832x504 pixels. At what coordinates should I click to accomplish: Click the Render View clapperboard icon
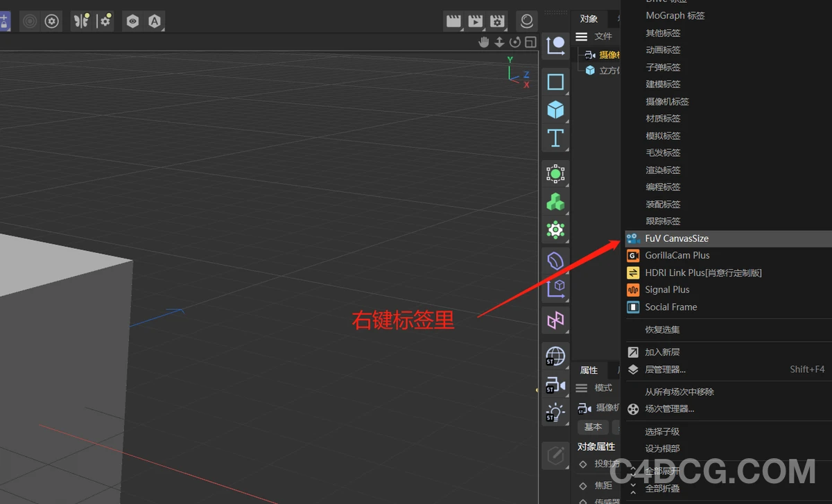click(453, 21)
